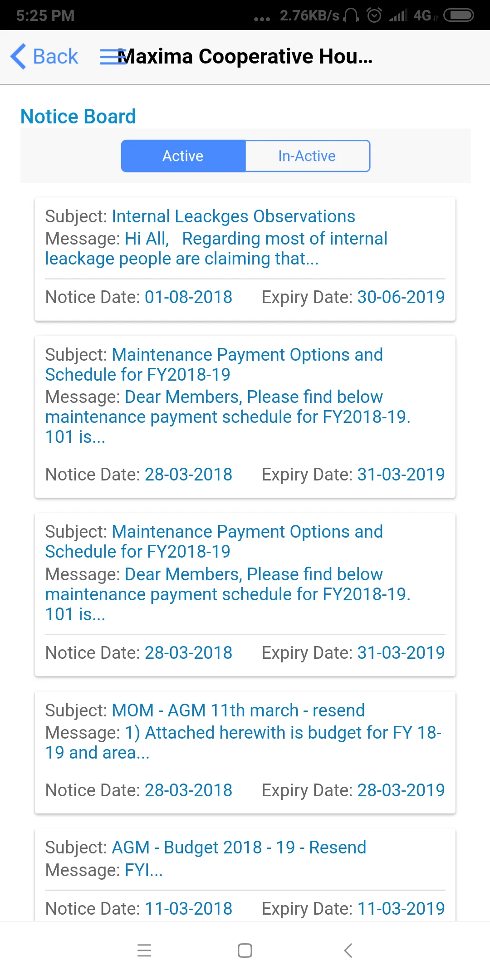490x980 pixels.
Task: Open first Maintenance Payment Options notice
Action: click(x=245, y=417)
